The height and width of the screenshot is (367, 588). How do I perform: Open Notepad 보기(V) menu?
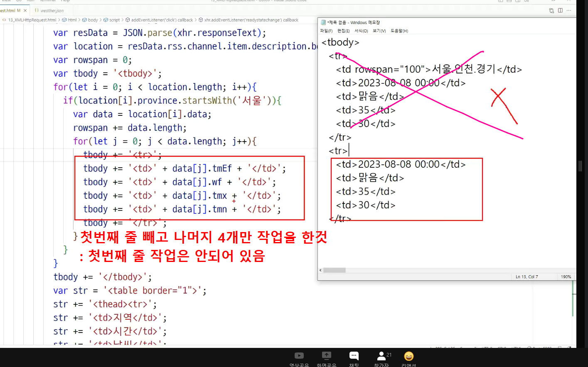point(379,31)
